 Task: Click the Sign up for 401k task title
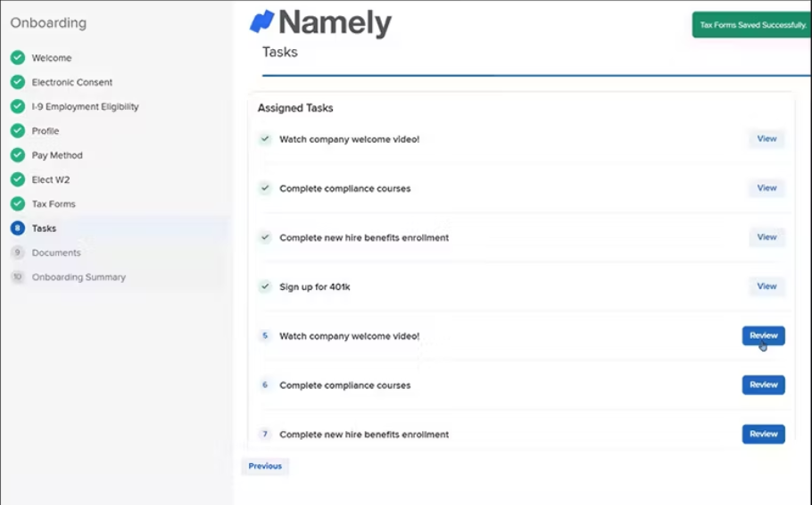coord(315,287)
